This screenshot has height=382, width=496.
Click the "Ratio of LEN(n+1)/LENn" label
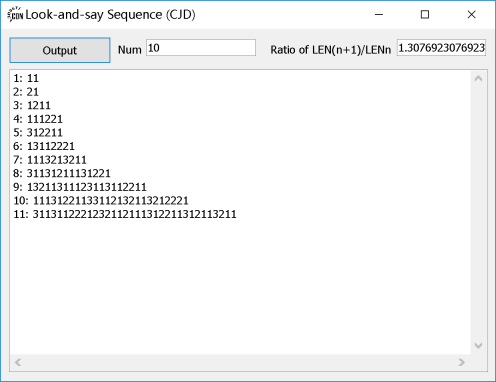click(x=330, y=50)
